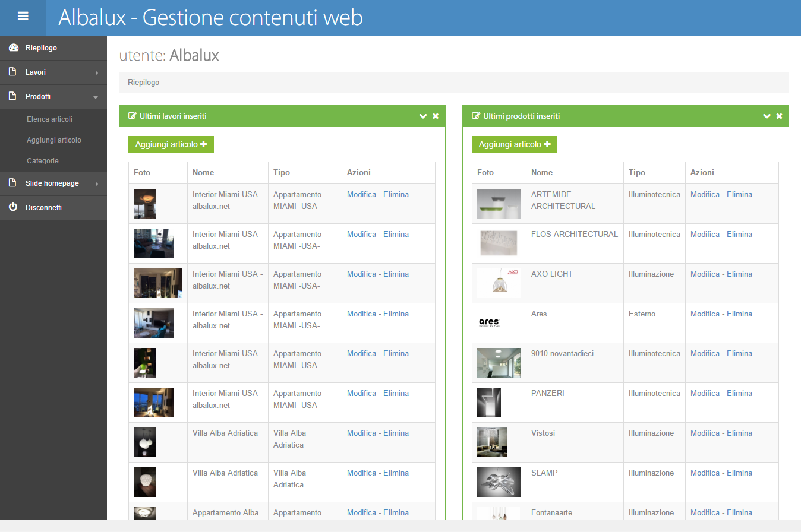Click the Prodotti document icon
801x532 pixels.
point(12,96)
